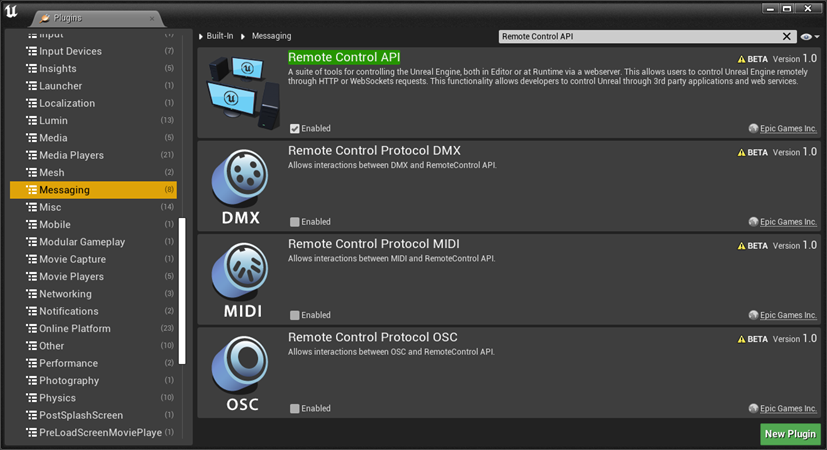Image resolution: width=827 pixels, height=450 pixels.
Task: Open Epic Games Inc. link on Protocol OSC
Action: point(788,408)
